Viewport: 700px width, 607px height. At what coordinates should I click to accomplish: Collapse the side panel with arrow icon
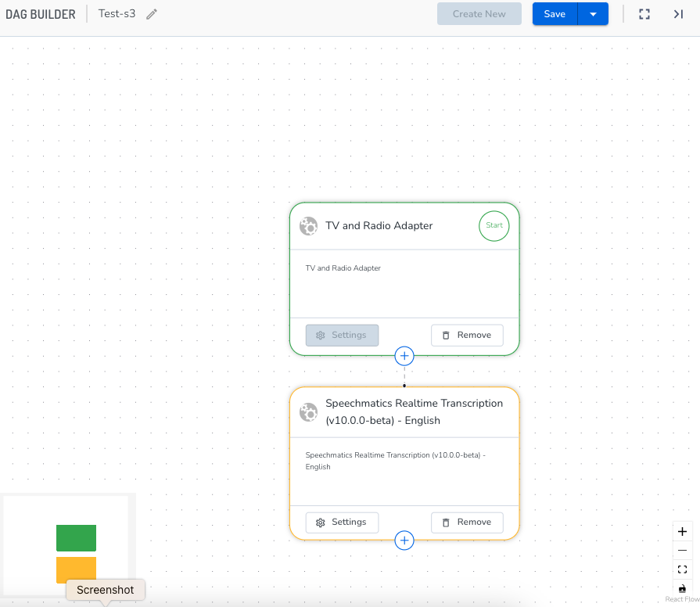678,14
